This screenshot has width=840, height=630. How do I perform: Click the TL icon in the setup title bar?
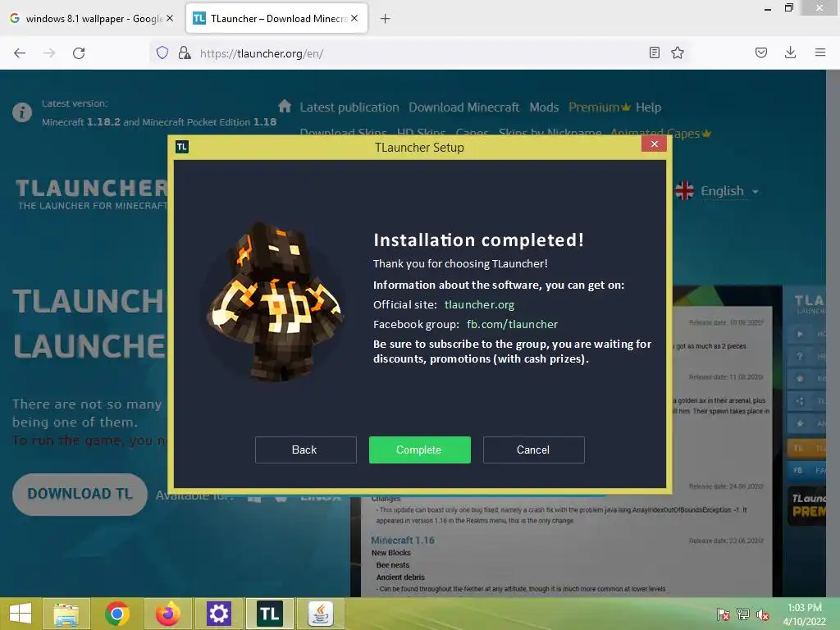coord(182,147)
